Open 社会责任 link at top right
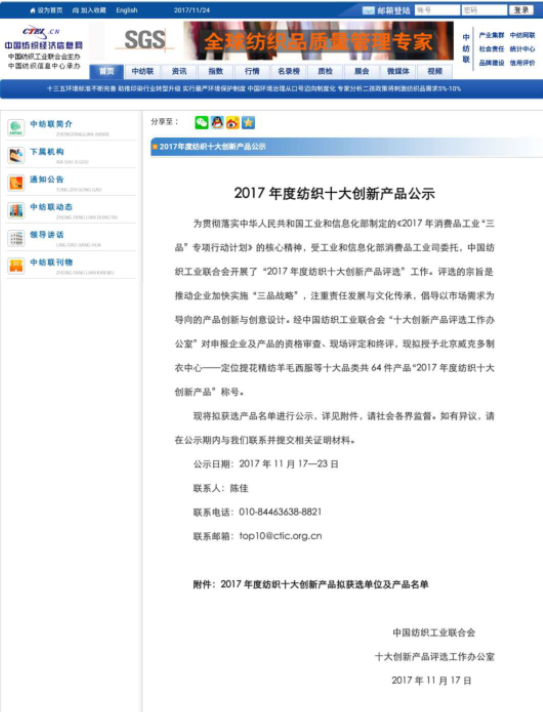543x712 pixels. 492,49
